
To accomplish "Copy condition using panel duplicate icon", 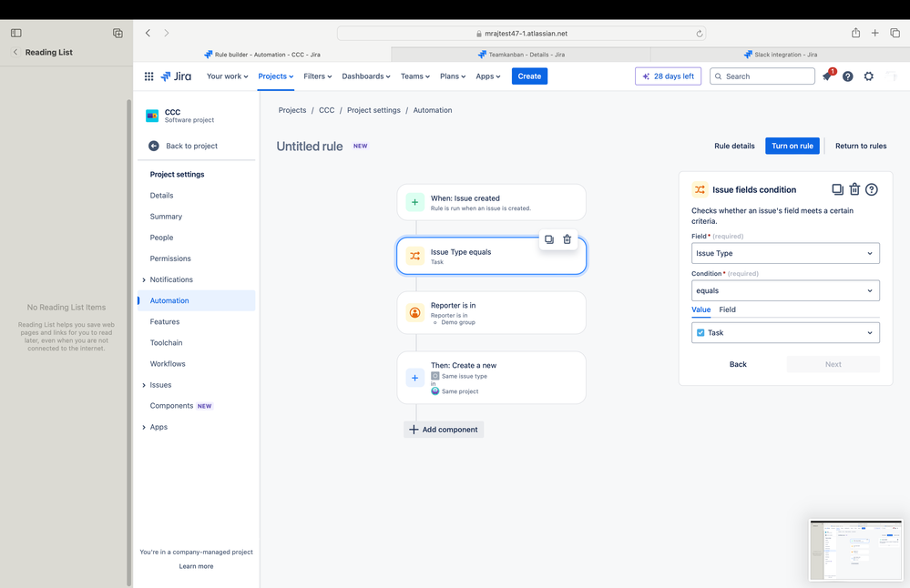I will click(x=837, y=189).
